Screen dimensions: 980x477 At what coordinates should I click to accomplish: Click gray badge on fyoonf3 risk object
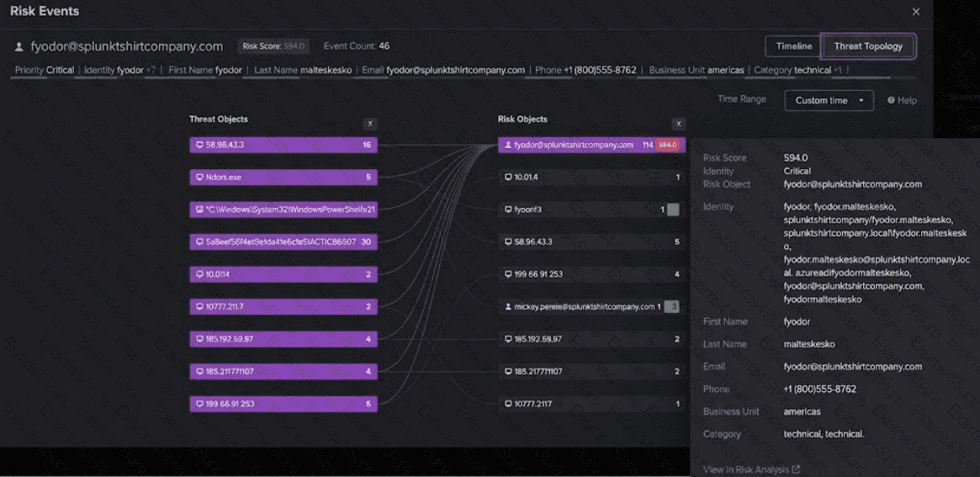coord(672,209)
